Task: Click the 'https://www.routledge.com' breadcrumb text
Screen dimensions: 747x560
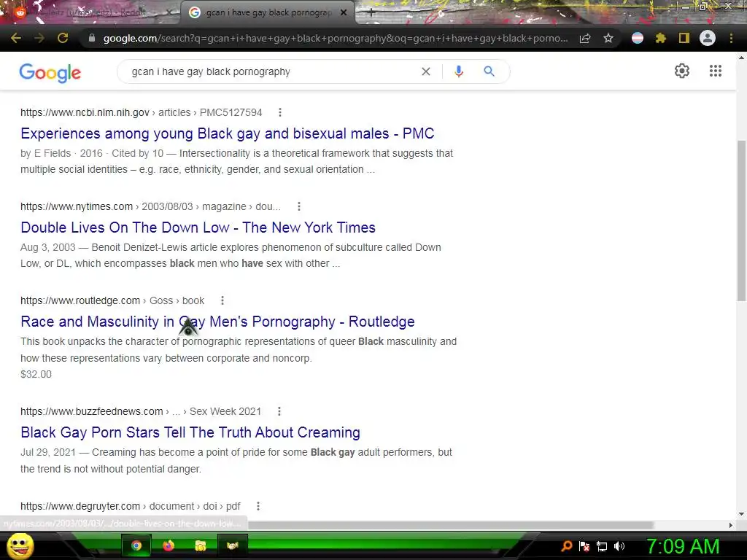Action: point(80,300)
